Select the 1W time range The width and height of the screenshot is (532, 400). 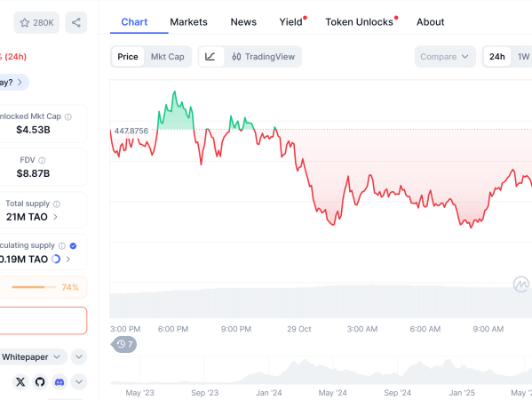[523, 57]
